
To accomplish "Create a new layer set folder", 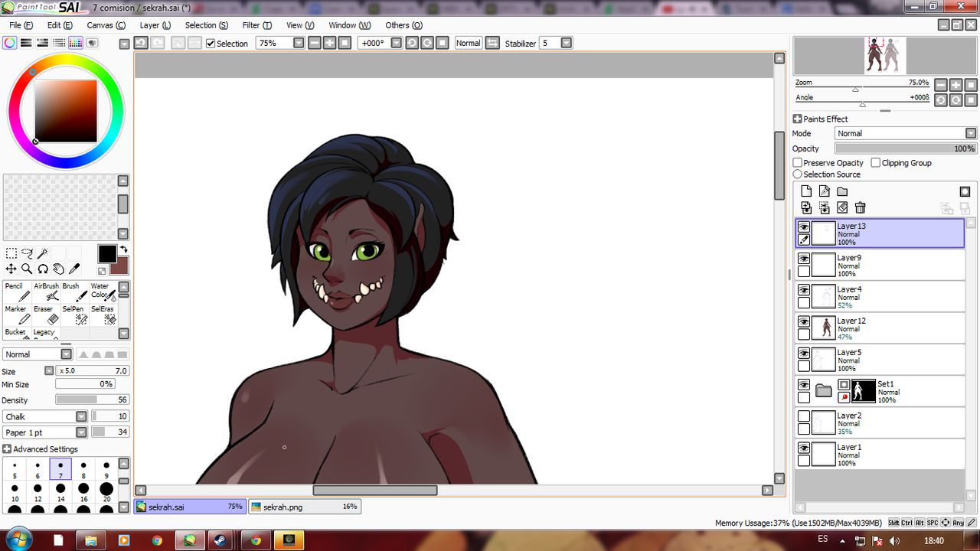I will pos(842,191).
